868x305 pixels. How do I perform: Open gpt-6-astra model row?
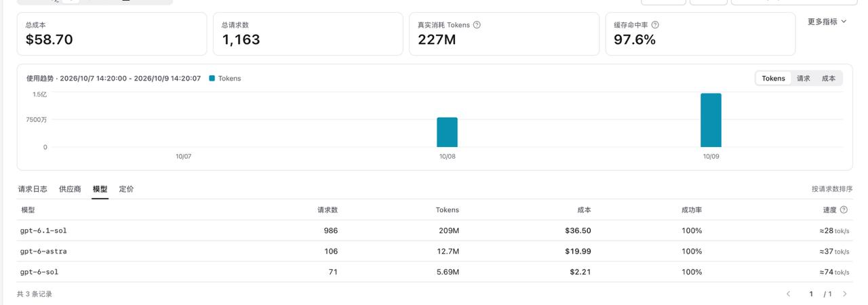click(x=435, y=251)
